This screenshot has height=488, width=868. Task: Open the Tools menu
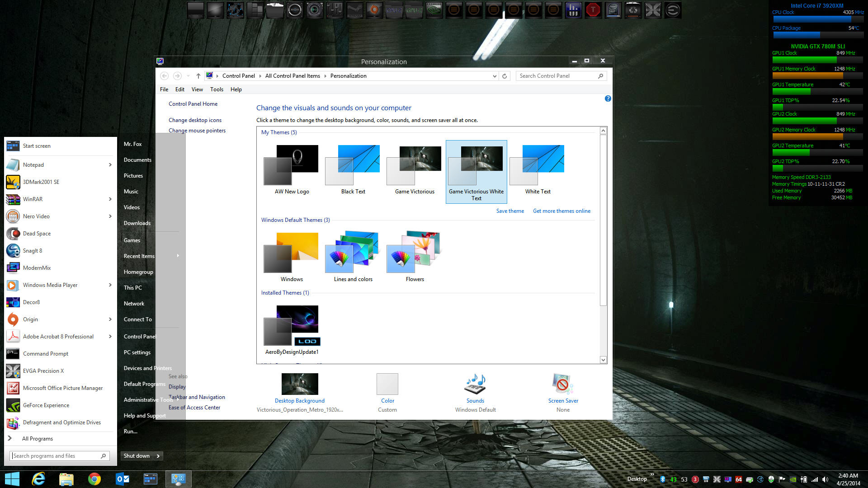click(217, 89)
